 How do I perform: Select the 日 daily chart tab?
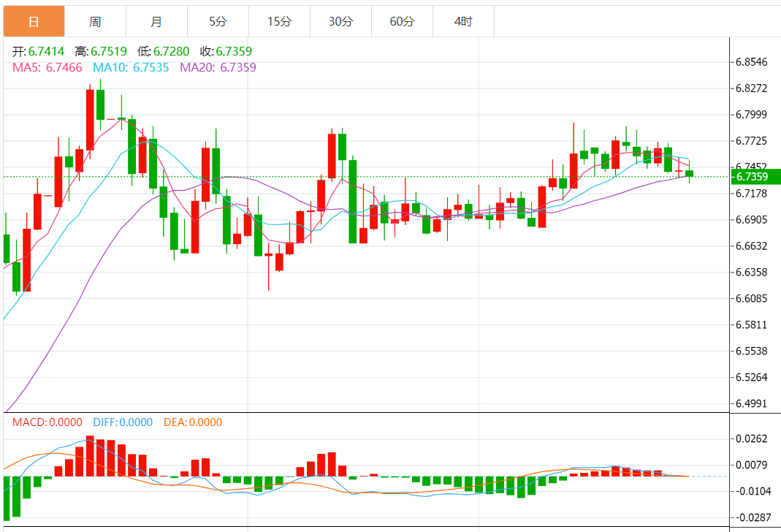point(34,21)
